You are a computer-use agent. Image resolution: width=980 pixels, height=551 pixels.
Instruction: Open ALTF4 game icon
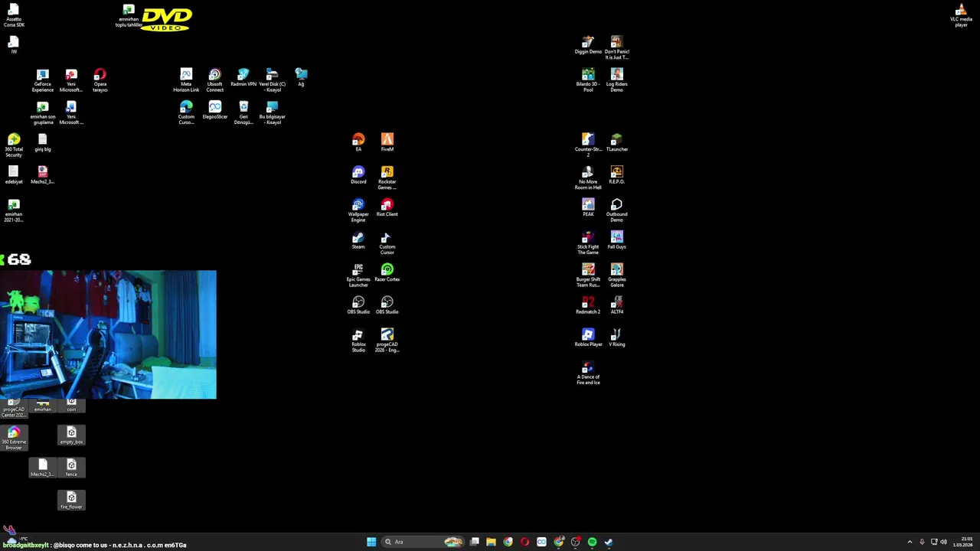(x=617, y=305)
